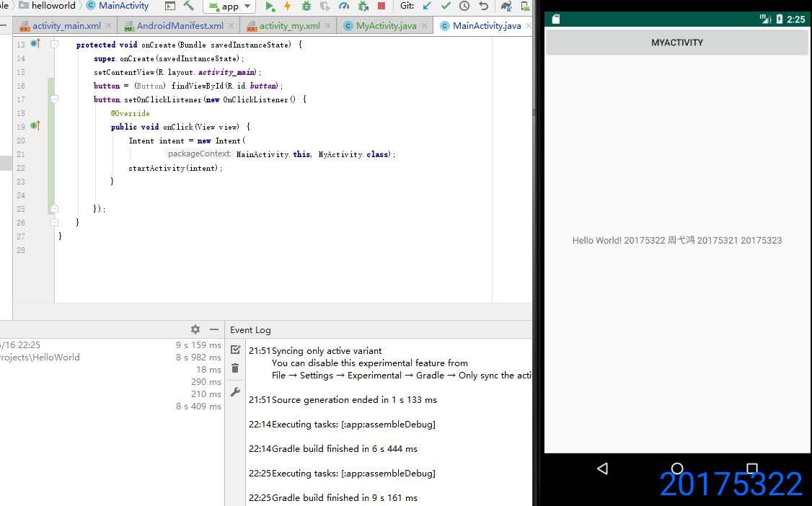
Task: Click the startActivity(intent) code line
Action: (175, 168)
